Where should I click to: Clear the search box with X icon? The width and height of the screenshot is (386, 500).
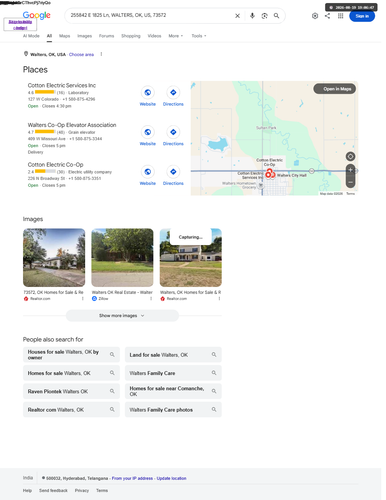coord(237,16)
